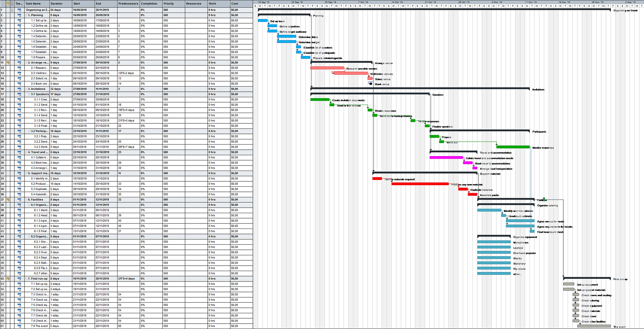Click task mode icon on row 30
This screenshot has height=329, width=644.
pos(19,163)
